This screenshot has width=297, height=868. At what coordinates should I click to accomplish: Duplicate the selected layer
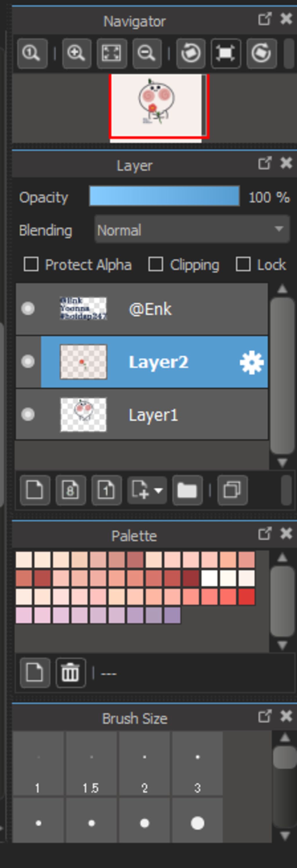click(x=233, y=490)
